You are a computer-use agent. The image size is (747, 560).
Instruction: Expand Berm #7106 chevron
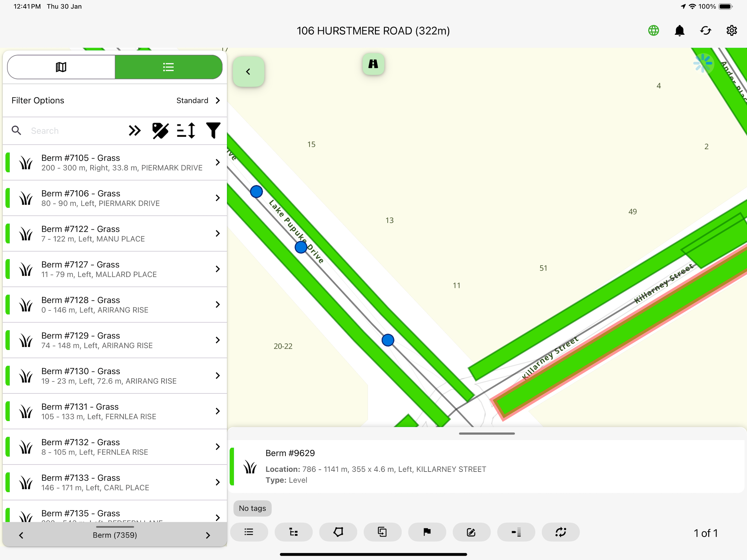point(217,198)
